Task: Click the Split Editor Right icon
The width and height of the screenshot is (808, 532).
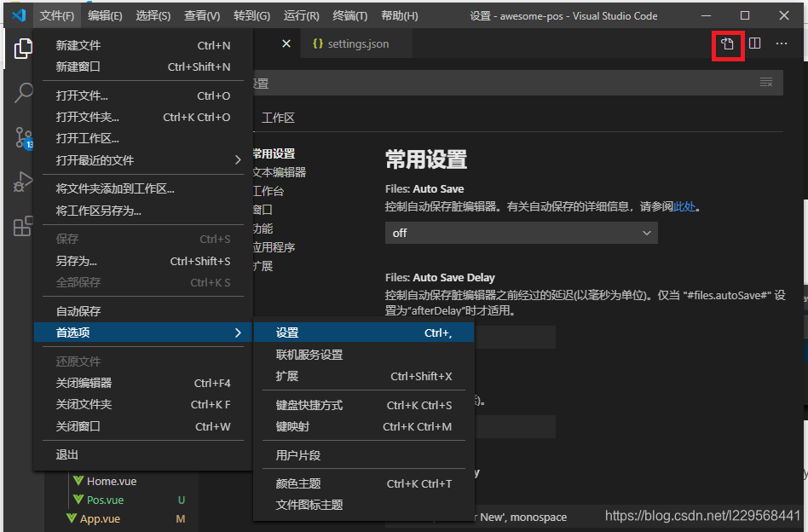Action: (754, 43)
